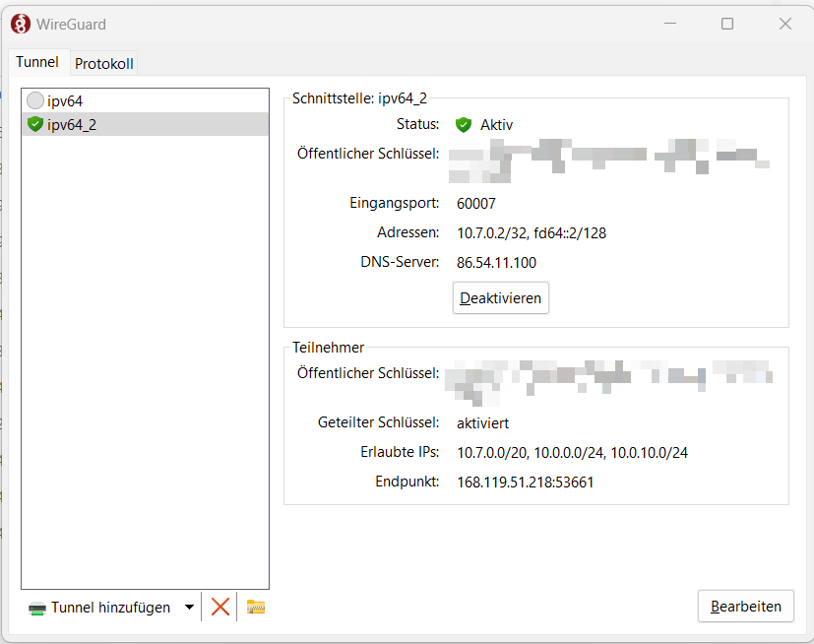The image size is (814, 644).
Task: Minimize the WireGuard window
Action: 670,24
